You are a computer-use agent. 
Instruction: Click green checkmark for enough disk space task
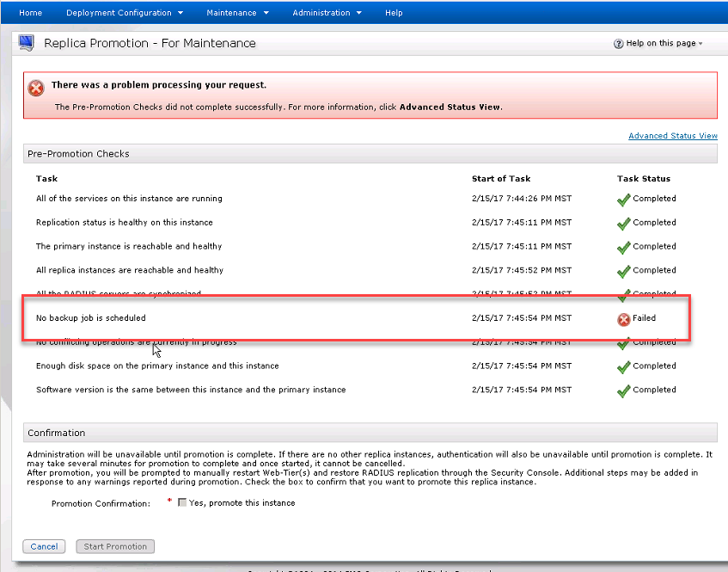click(623, 367)
